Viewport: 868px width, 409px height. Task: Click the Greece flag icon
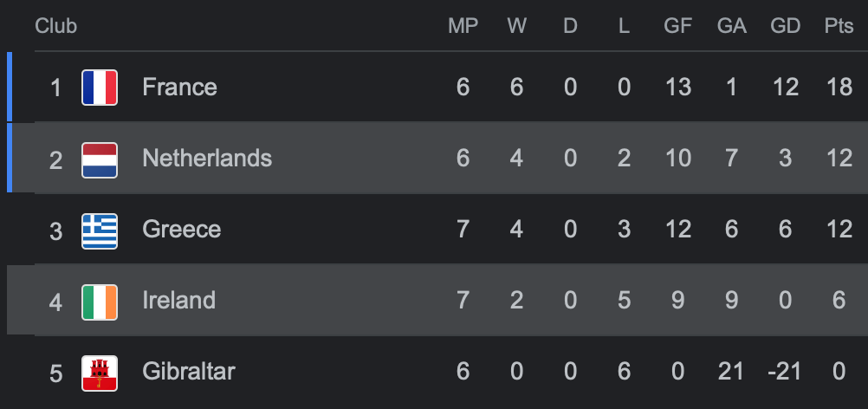coord(100,230)
